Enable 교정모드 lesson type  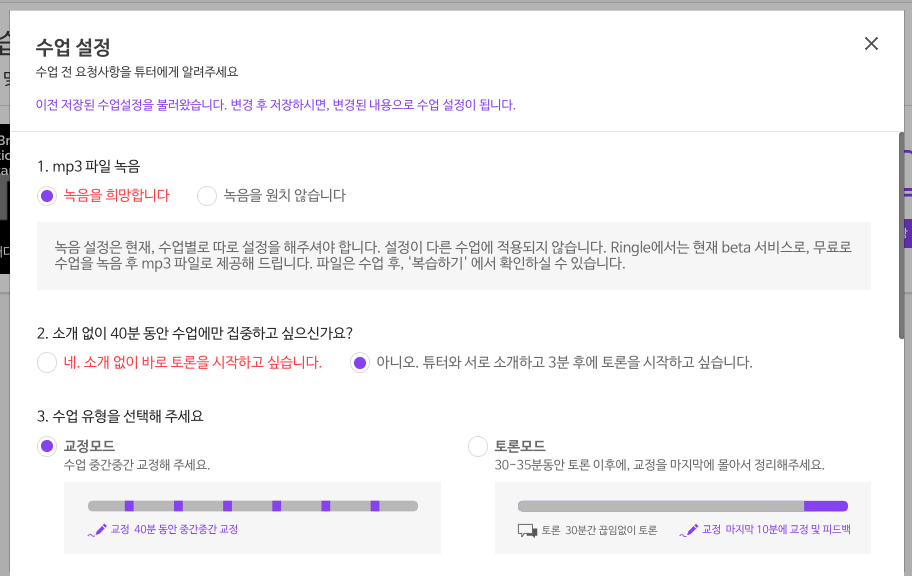coord(46,447)
